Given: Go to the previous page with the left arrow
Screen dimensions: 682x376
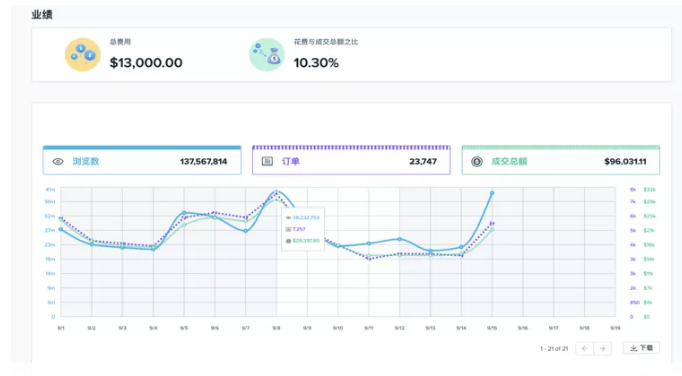Looking at the screenshot, I should [x=585, y=348].
